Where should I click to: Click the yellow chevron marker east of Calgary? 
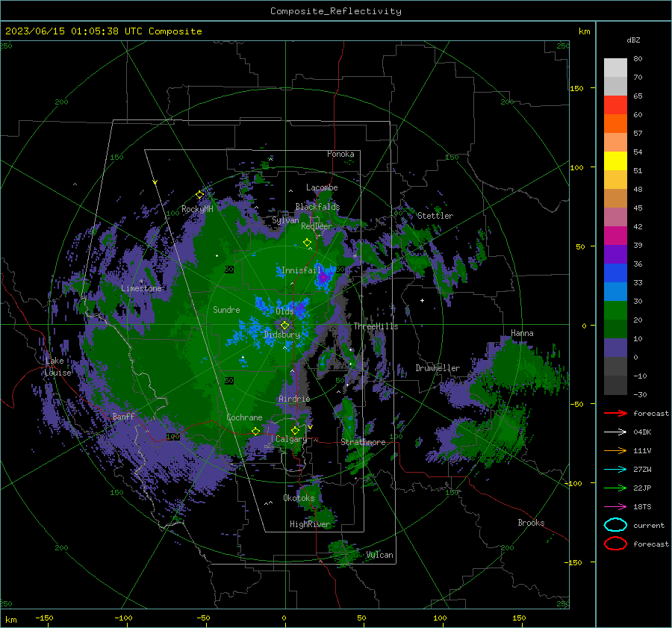point(310,427)
